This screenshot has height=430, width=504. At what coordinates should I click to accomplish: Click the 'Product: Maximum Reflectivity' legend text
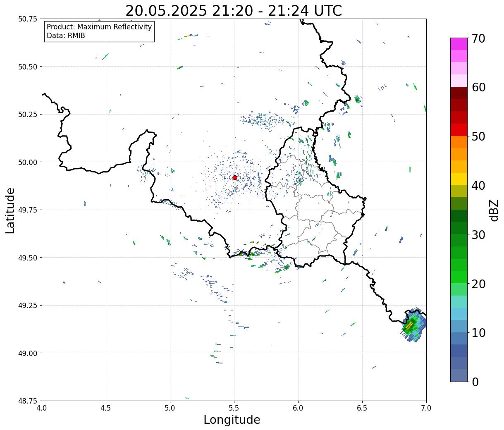coord(99,27)
